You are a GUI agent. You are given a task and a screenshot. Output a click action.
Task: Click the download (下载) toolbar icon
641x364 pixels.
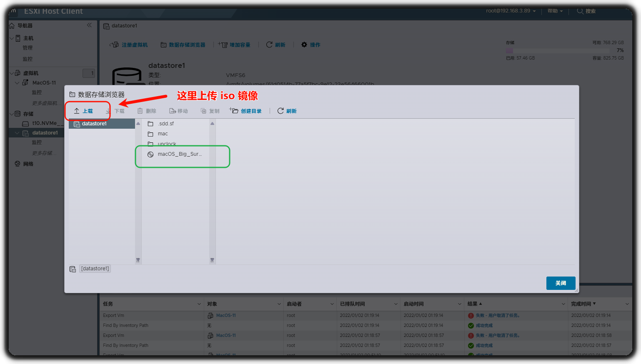point(108,111)
